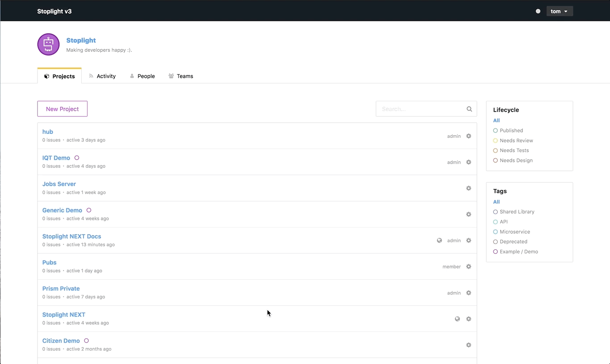Click the purple tag circle beside Citizen Demo
The image size is (610, 364).
pos(87,341)
